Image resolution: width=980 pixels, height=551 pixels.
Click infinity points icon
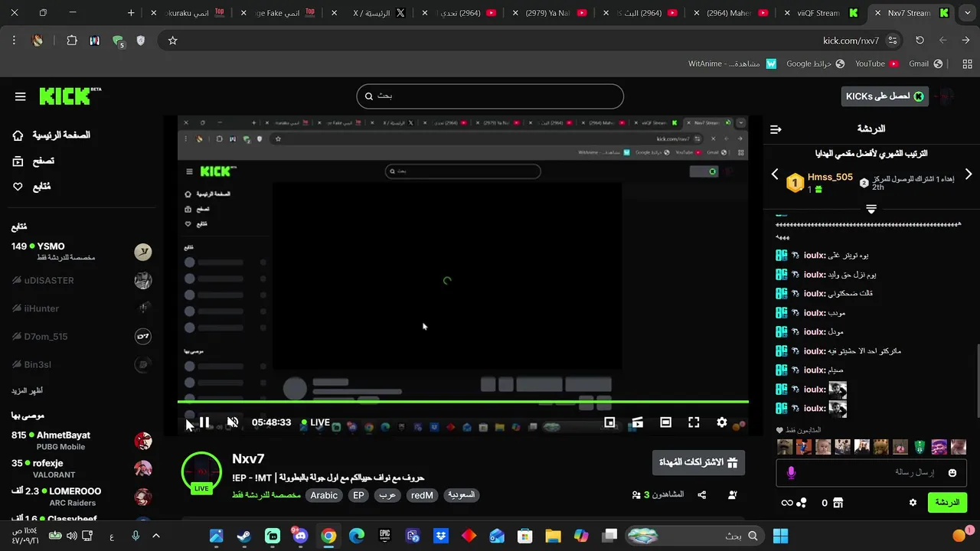pyautogui.click(x=787, y=503)
